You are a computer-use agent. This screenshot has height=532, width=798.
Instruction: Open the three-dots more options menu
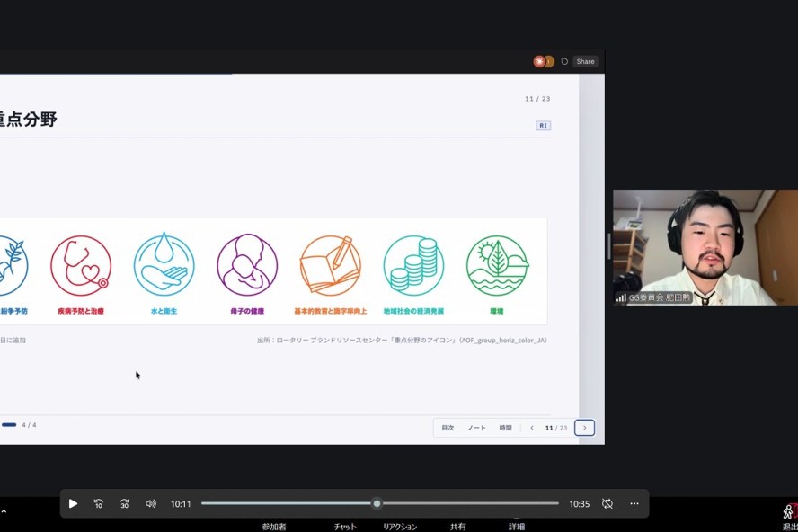click(x=634, y=503)
